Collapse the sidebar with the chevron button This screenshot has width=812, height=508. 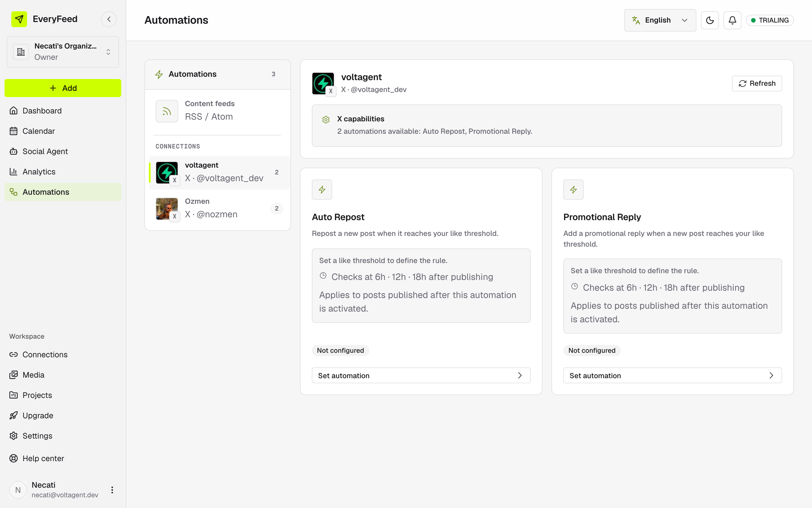tap(109, 19)
